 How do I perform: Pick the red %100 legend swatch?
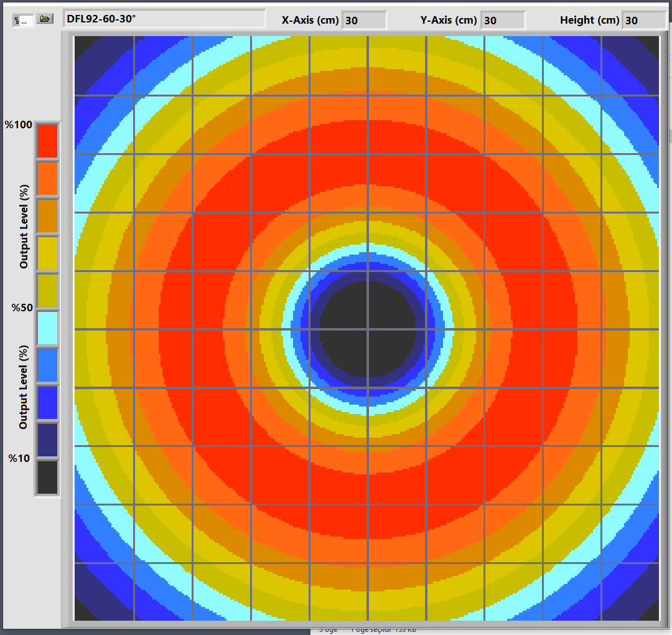[x=47, y=141]
